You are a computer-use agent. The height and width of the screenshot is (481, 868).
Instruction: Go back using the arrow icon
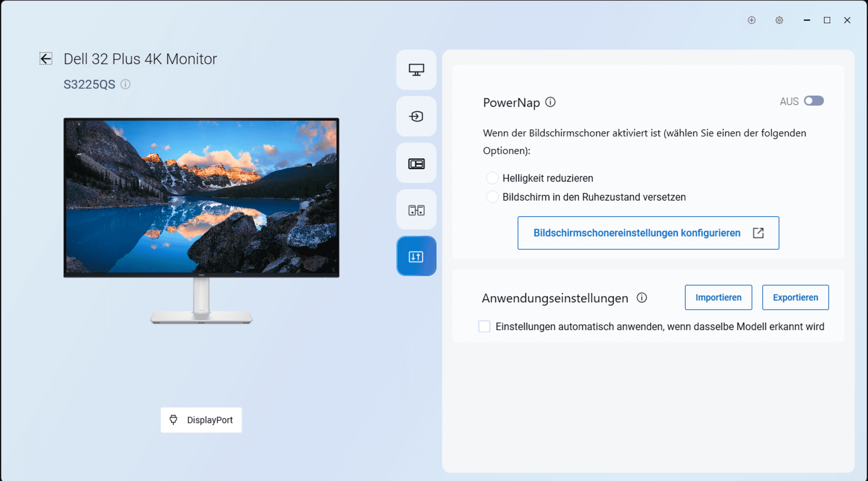pyautogui.click(x=46, y=59)
